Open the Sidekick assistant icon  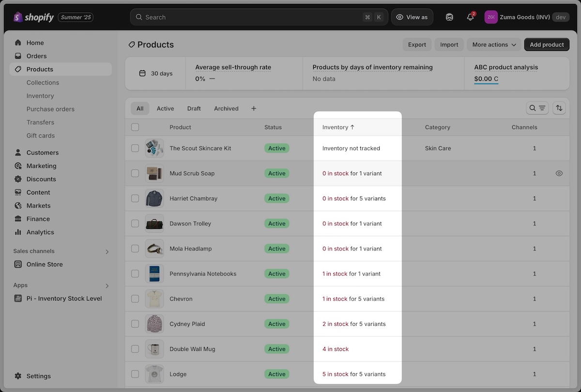click(449, 17)
